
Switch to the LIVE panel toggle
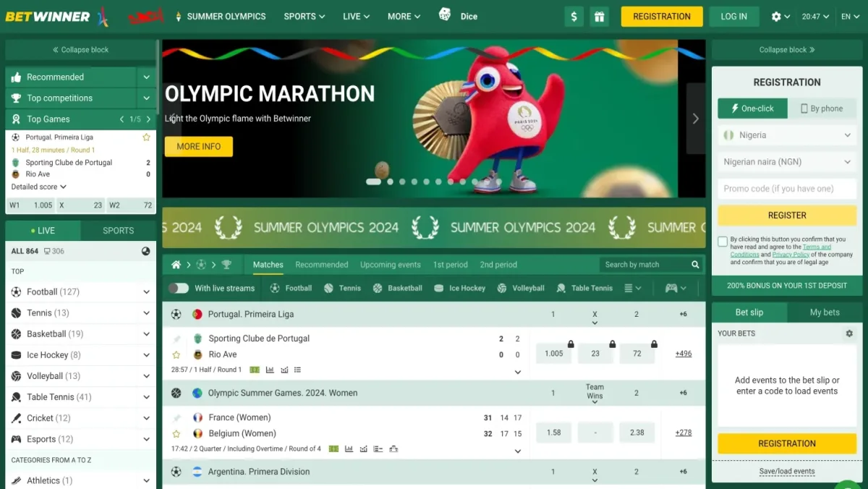[43, 231]
